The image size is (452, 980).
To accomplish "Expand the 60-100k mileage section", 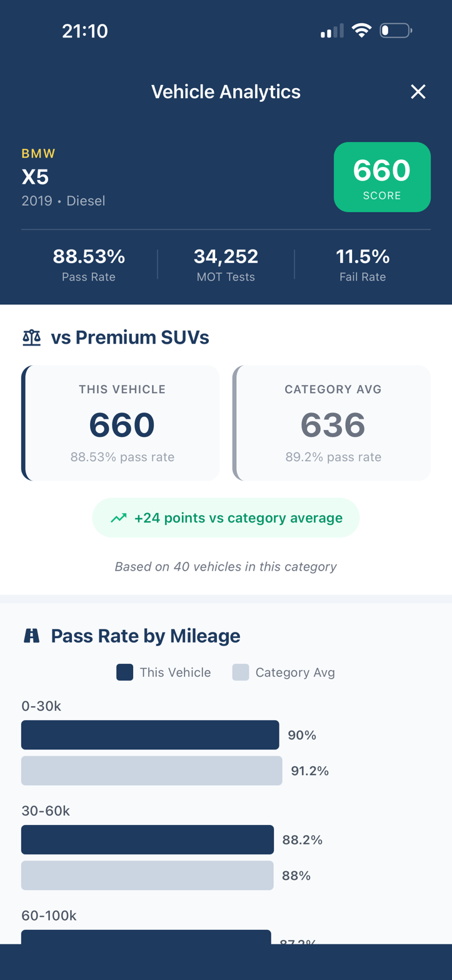I will click(x=48, y=915).
